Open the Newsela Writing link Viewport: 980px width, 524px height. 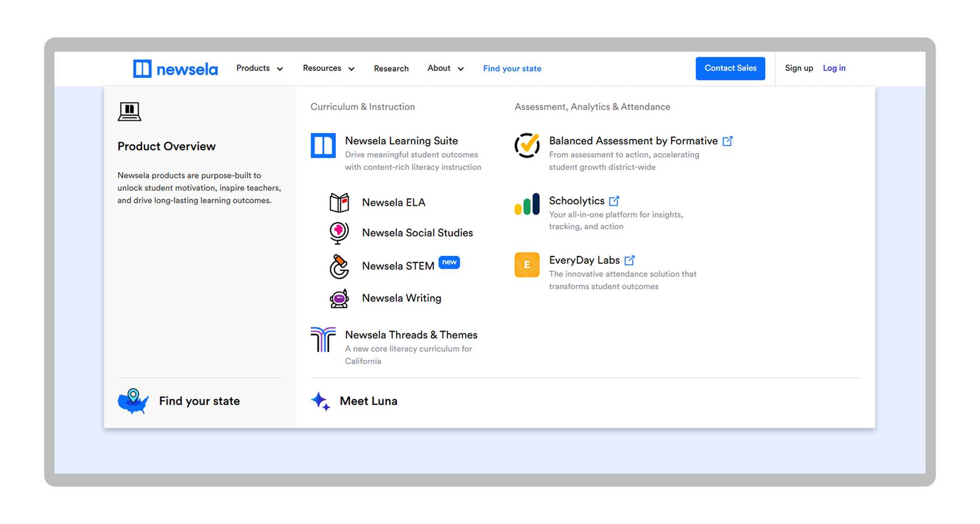(401, 298)
